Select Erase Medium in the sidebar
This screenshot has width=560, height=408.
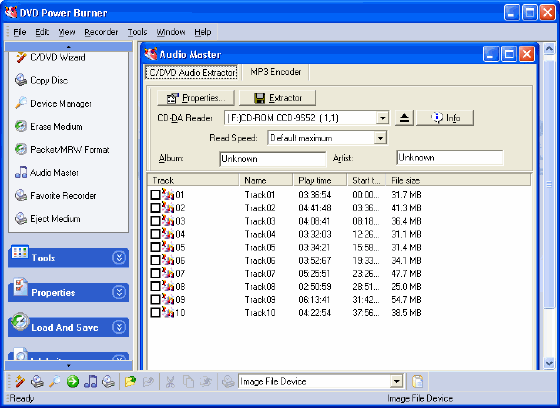[49, 126]
